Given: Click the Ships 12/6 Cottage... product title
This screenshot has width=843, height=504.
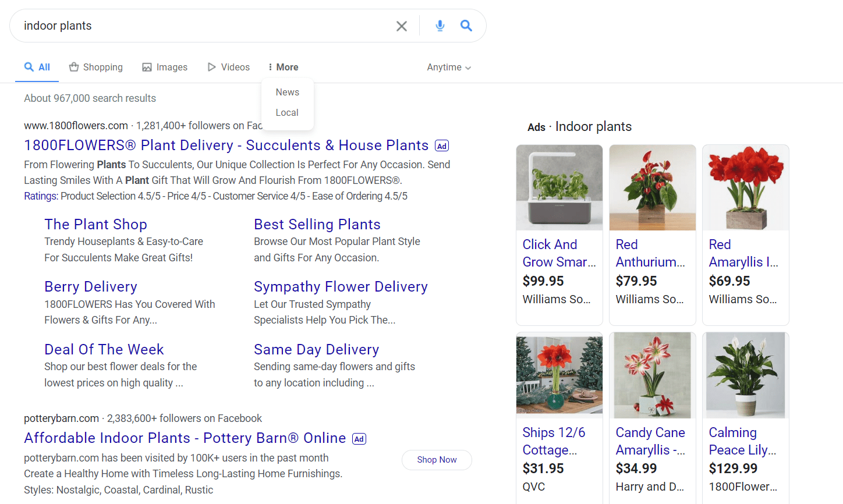Looking at the screenshot, I should 554,441.
